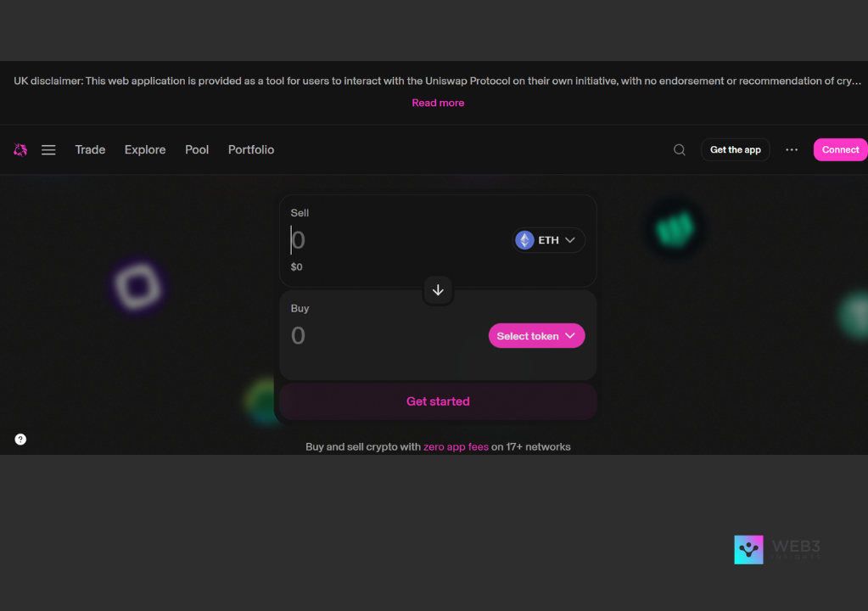
Task: Go to the Trade menu item
Action: pyautogui.click(x=90, y=150)
